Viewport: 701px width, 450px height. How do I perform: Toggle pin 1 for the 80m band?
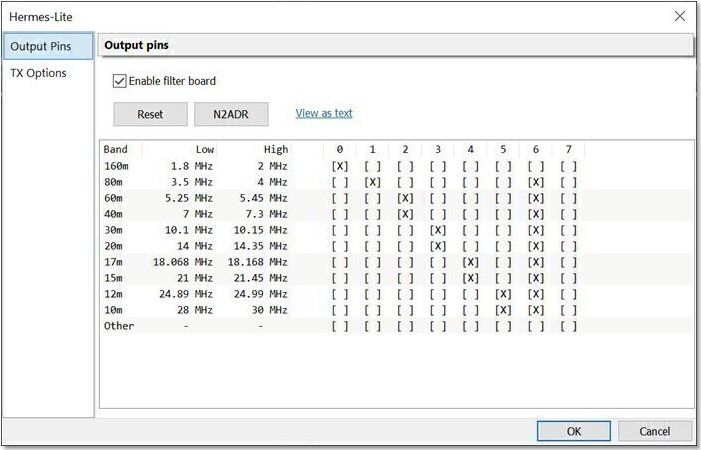372,182
